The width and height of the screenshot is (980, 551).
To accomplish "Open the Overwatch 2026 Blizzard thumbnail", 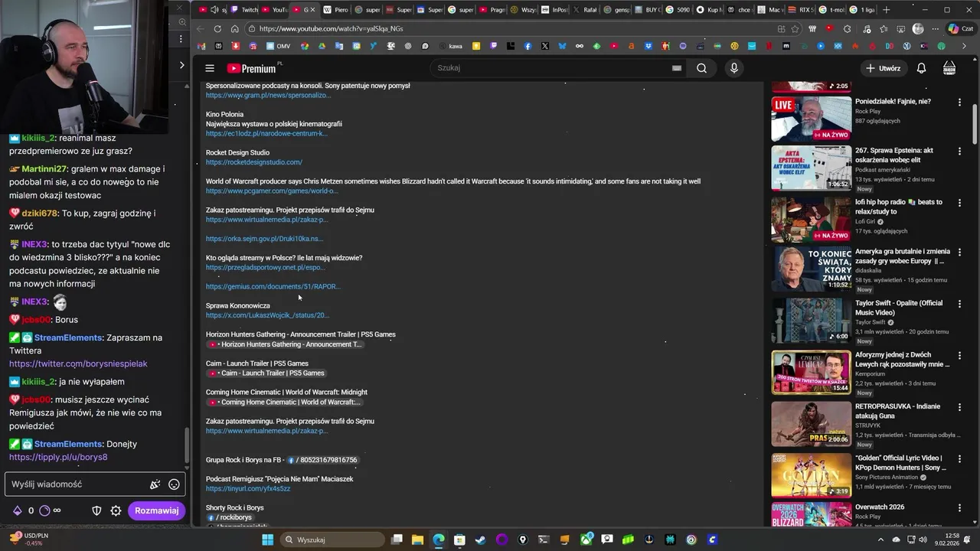I will [x=811, y=514].
